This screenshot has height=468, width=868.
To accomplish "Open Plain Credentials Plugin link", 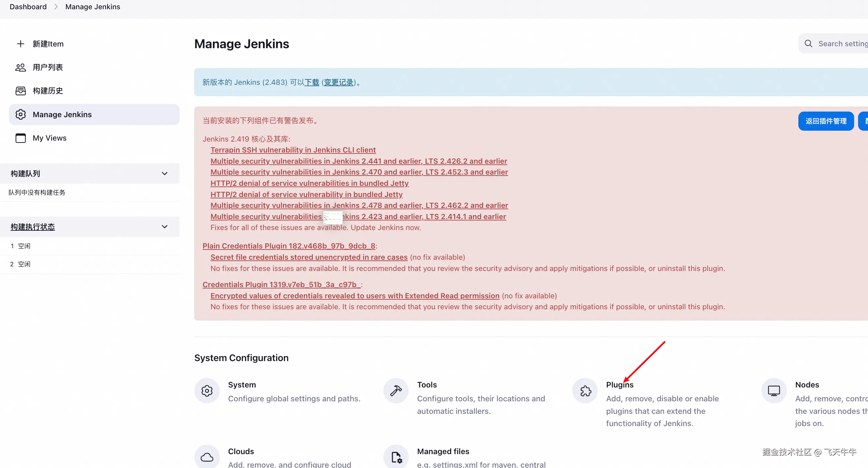I will pos(288,246).
